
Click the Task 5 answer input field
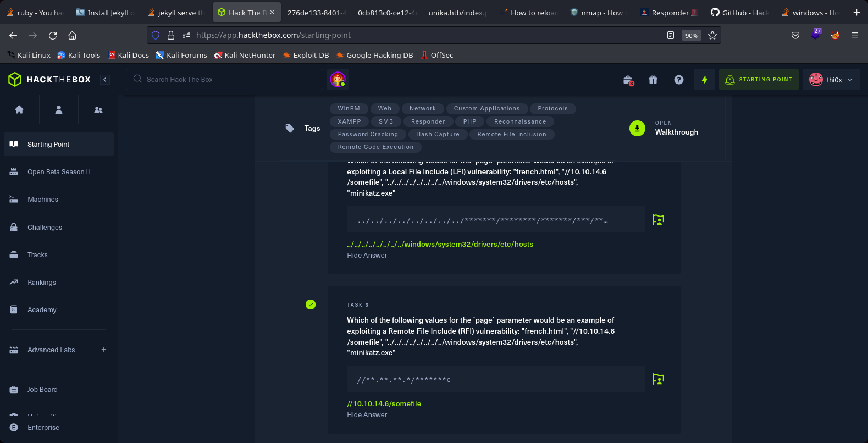pyautogui.click(x=496, y=379)
